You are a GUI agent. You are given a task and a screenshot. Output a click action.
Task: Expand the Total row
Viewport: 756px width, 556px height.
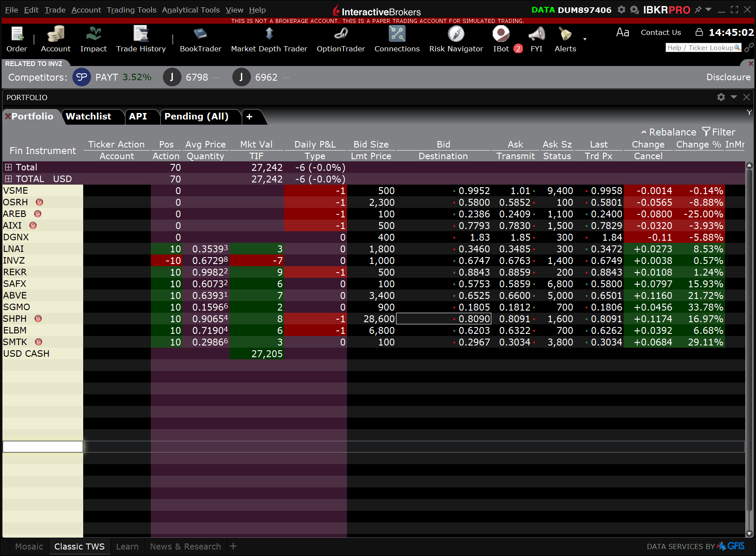click(x=8, y=167)
